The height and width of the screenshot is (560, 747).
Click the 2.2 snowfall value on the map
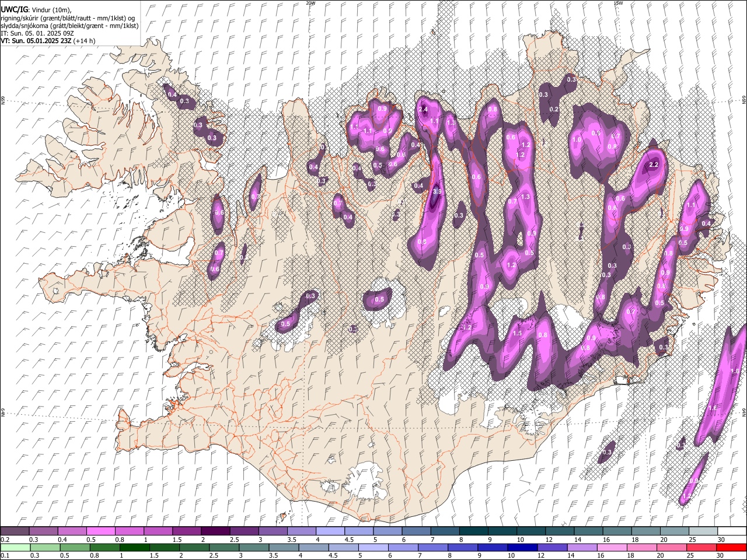click(x=654, y=165)
